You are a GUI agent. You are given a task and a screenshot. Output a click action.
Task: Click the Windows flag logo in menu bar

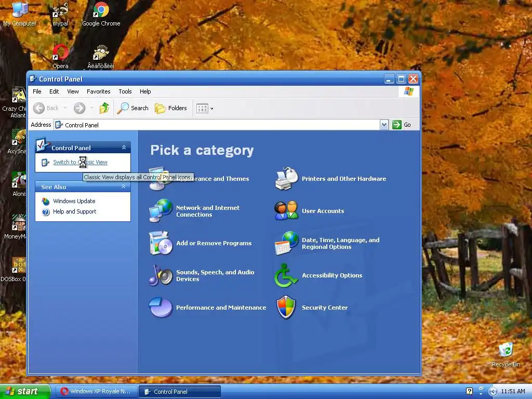pyautogui.click(x=408, y=91)
